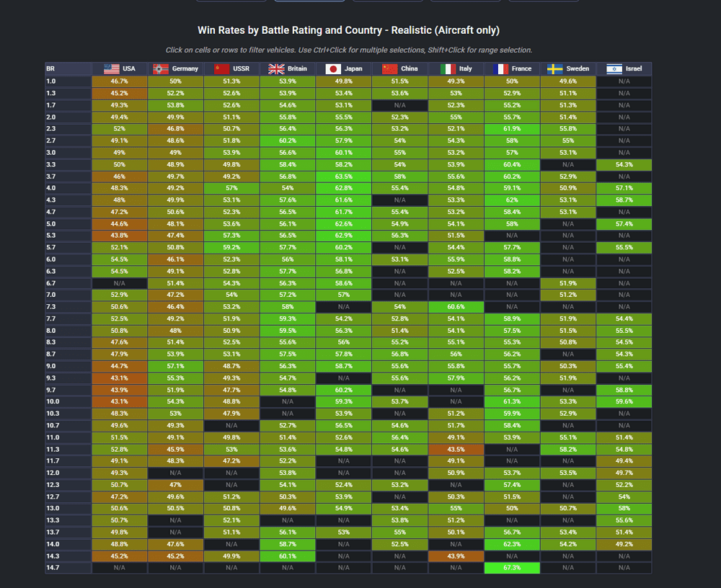Click the Germany flag icon
Image resolution: width=721 pixels, height=588 pixels.
161,69
